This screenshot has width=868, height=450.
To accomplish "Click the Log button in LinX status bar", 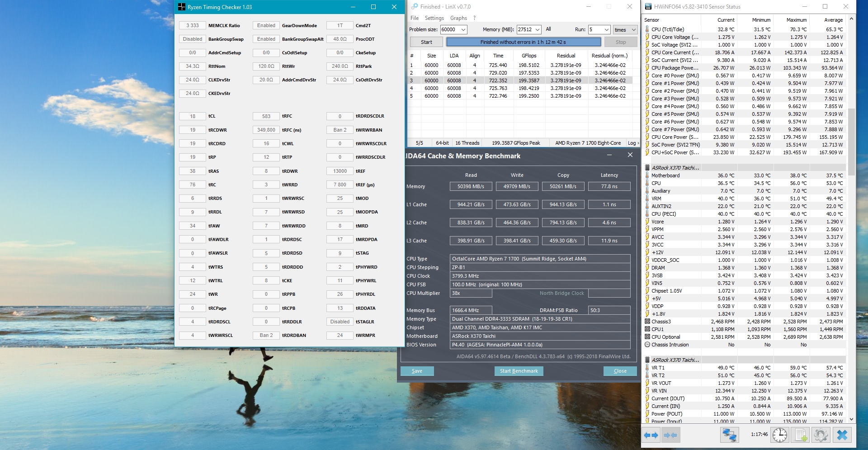I will click(x=632, y=143).
